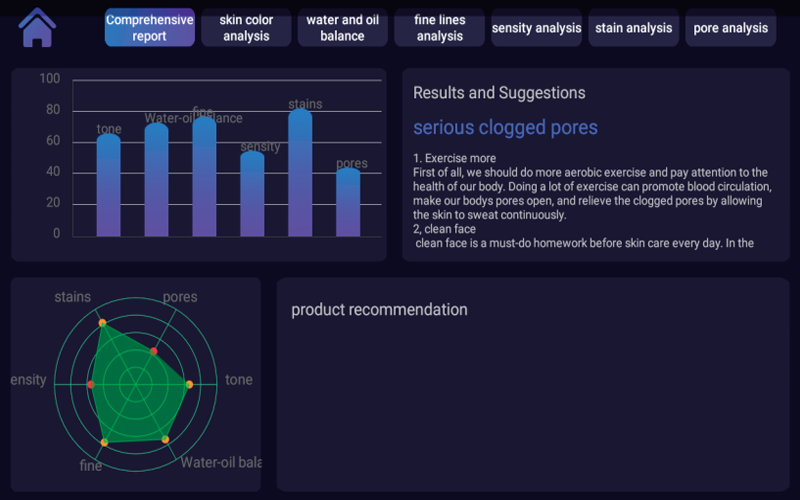Select the stains bar in chart

[x=300, y=173]
